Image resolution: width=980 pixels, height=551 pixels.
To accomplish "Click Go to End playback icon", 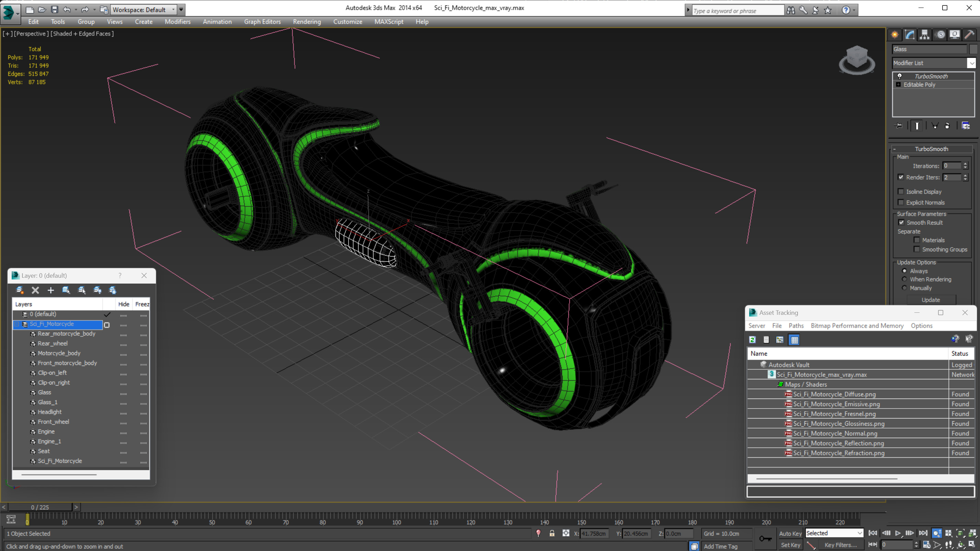I will (923, 533).
